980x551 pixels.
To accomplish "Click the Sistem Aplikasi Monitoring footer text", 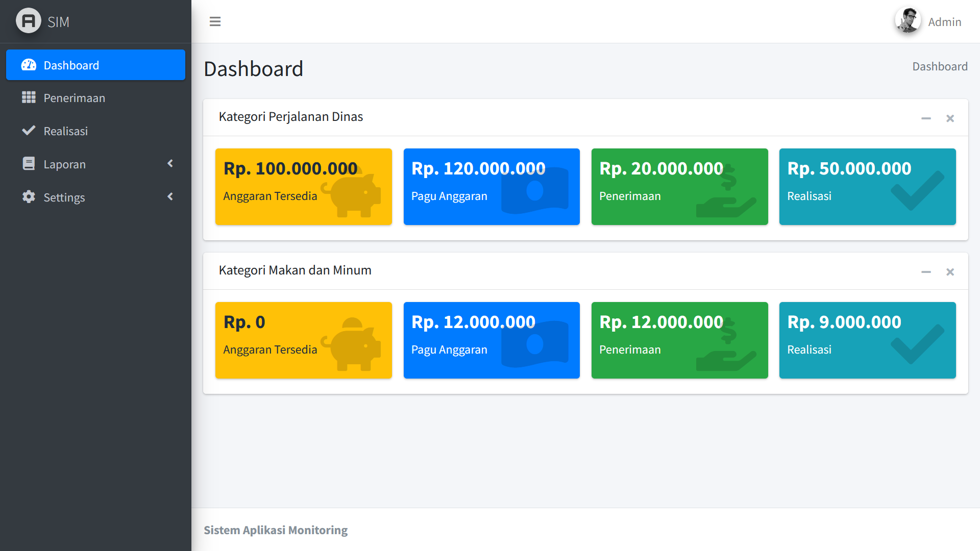I will 276,530.
